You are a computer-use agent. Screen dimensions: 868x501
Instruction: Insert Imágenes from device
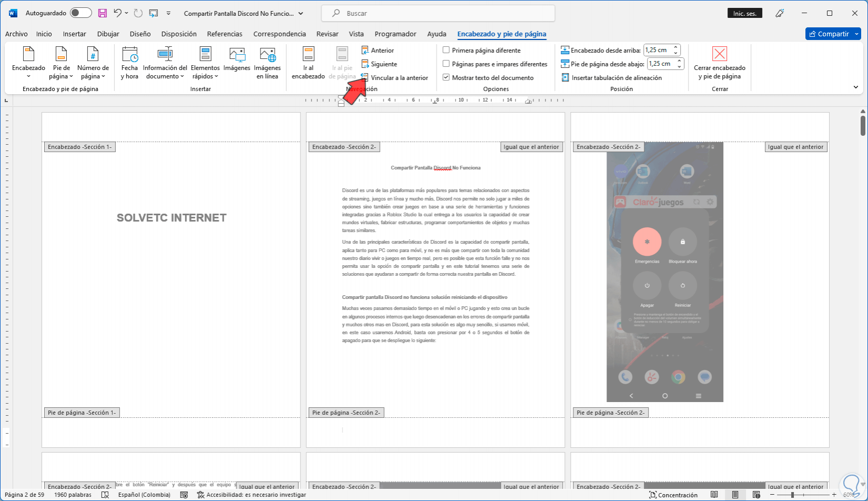[237, 59]
